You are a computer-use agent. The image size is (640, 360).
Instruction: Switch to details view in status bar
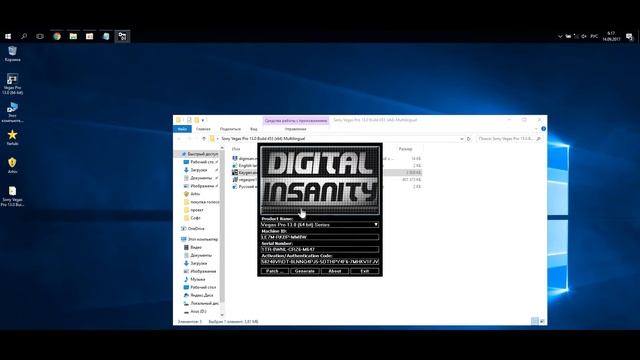click(x=535, y=321)
